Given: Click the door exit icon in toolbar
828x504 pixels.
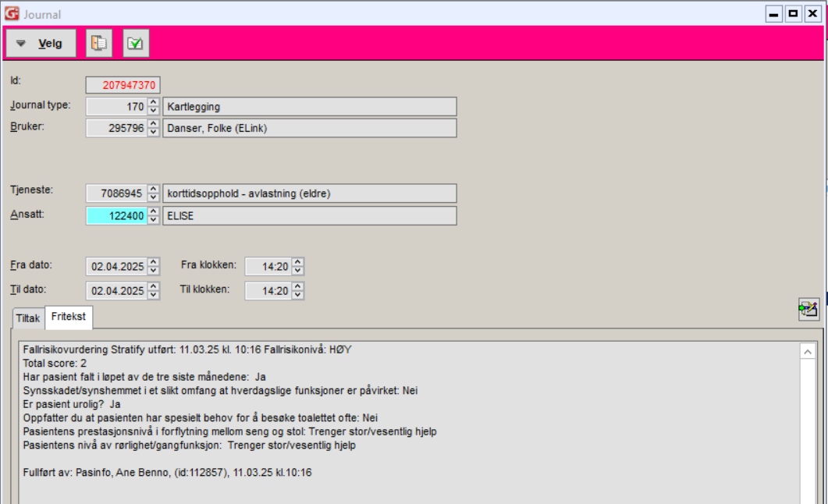Looking at the screenshot, I should pyautogui.click(x=98, y=44).
